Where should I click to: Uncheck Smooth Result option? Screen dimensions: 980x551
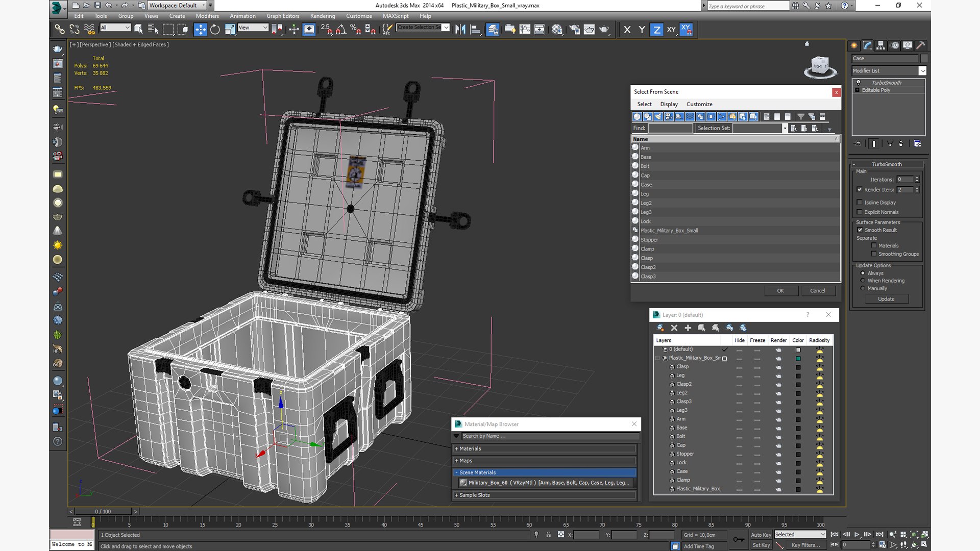[860, 230]
